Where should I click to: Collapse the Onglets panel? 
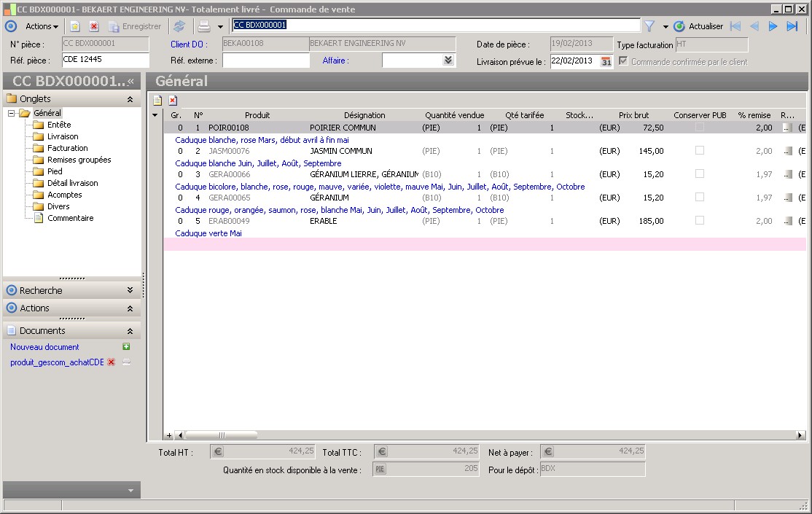pyautogui.click(x=130, y=98)
